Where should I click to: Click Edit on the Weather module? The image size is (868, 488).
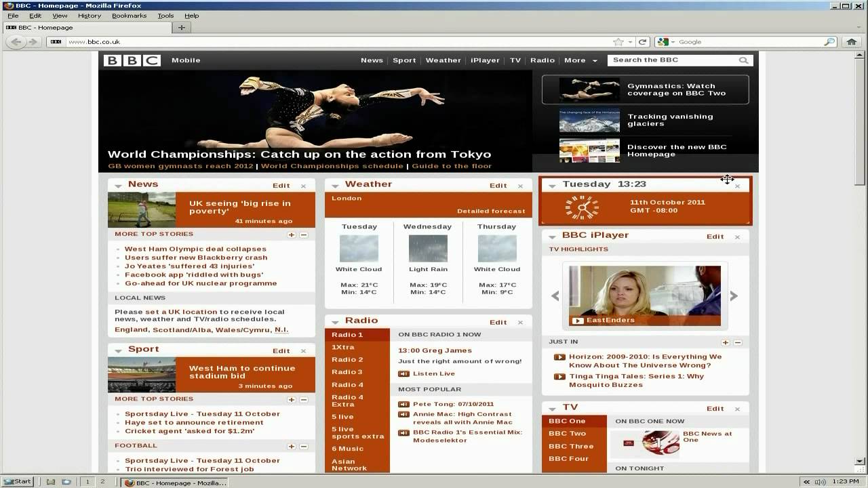(498, 186)
